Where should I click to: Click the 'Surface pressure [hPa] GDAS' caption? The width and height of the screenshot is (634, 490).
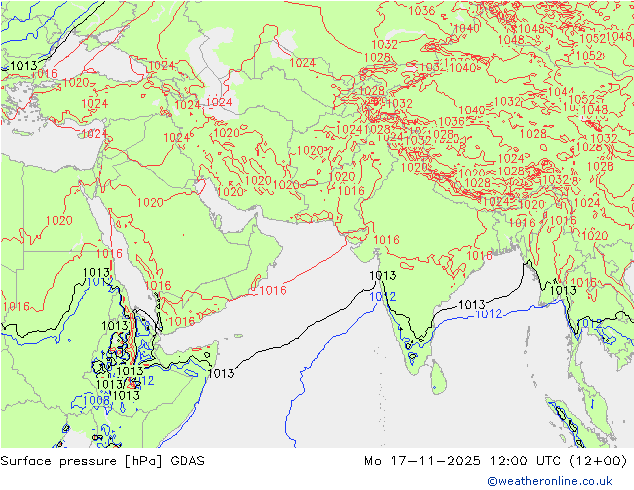103,461
